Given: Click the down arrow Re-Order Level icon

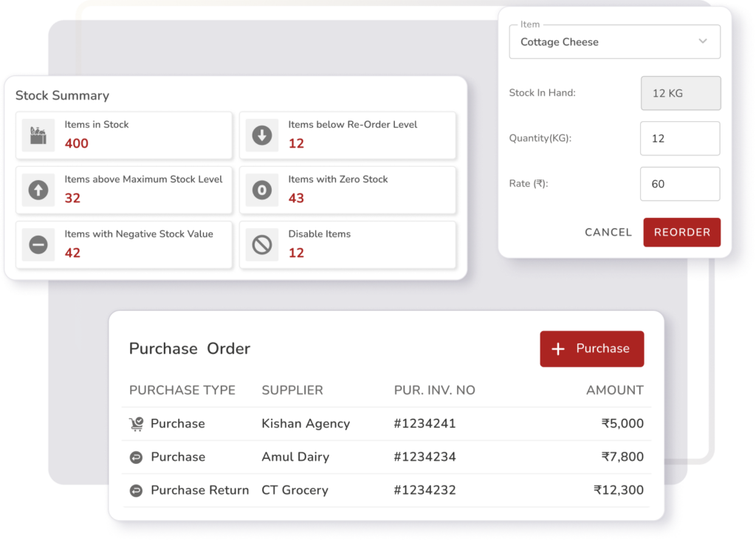Looking at the screenshot, I should [x=262, y=135].
